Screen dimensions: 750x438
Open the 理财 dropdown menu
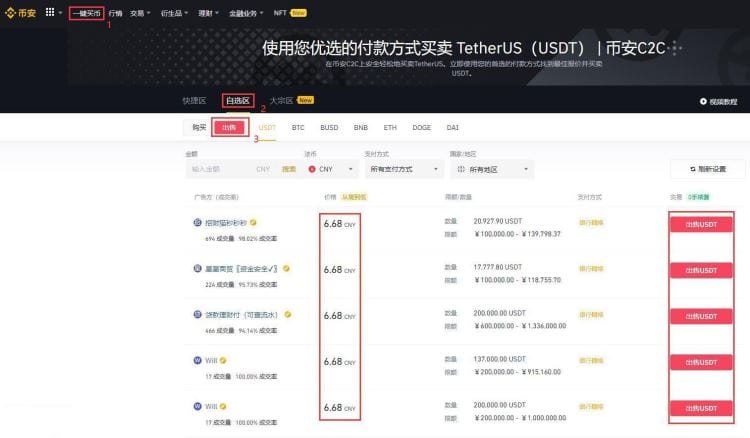(x=209, y=13)
